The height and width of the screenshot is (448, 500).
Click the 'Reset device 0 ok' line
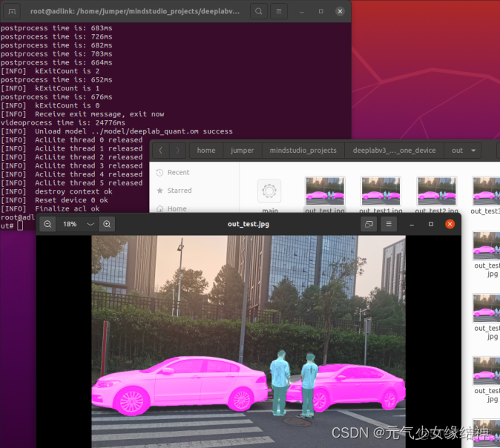pyautogui.click(x=54, y=200)
